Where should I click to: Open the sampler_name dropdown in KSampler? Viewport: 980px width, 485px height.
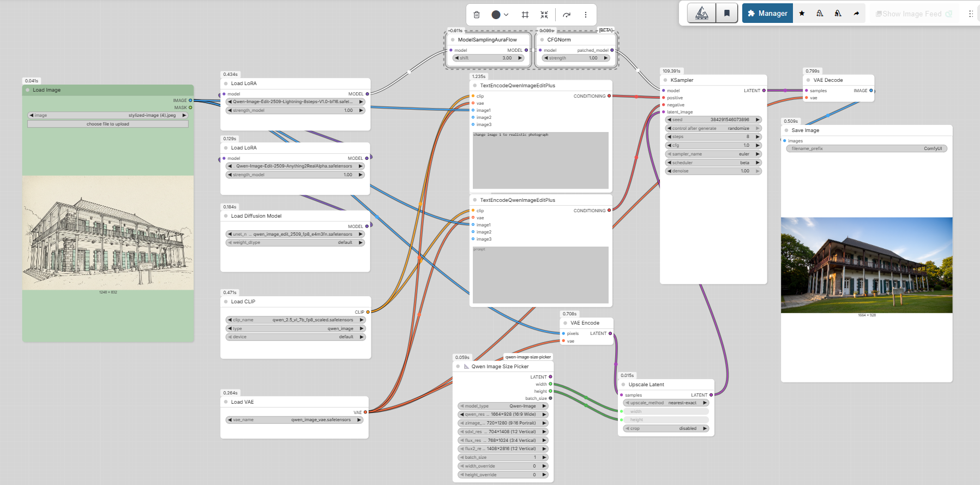pyautogui.click(x=713, y=154)
